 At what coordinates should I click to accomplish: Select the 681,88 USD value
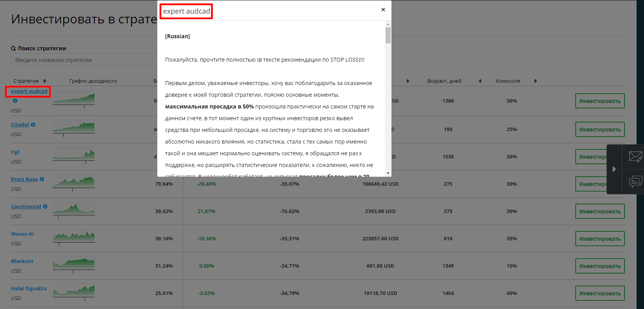pyautogui.click(x=381, y=266)
